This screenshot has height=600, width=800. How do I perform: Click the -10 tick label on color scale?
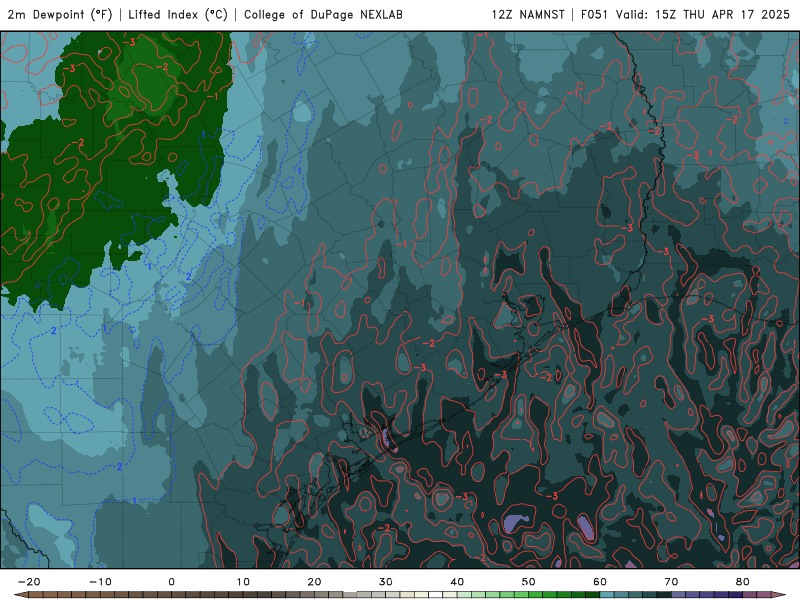(x=101, y=582)
